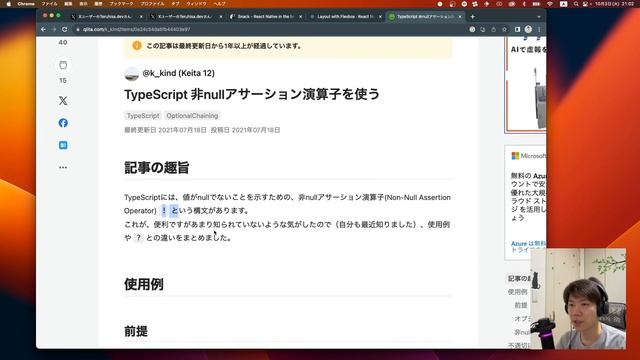Share article on Hatena Bookmark
Screen dimensions: 640x360
[x=63, y=145]
